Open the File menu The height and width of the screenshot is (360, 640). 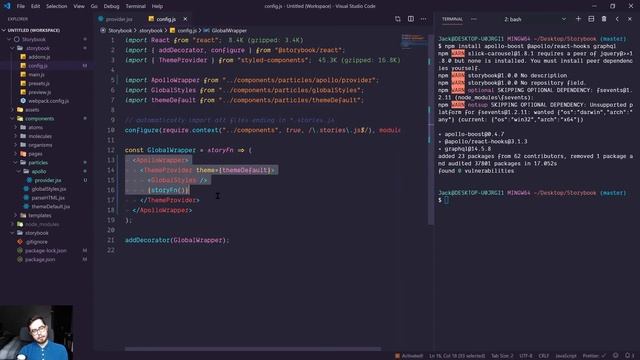pos(21,6)
